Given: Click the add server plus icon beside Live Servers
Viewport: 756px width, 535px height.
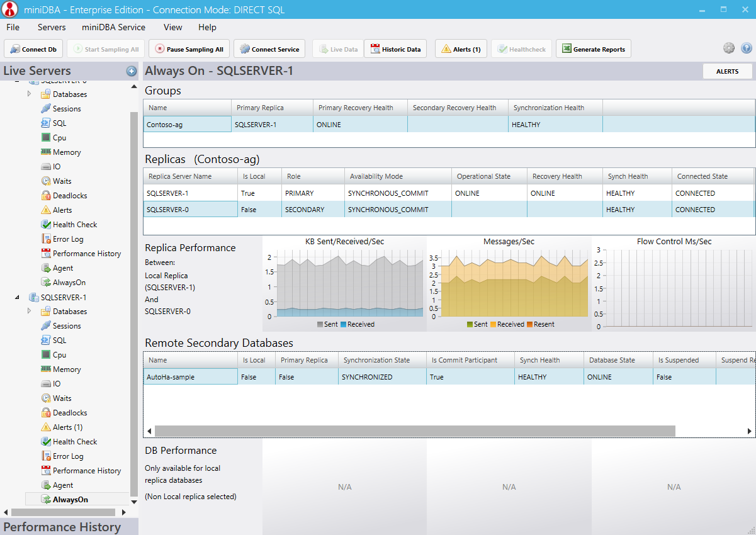Looking at the screenshot, I should [131, 71].
